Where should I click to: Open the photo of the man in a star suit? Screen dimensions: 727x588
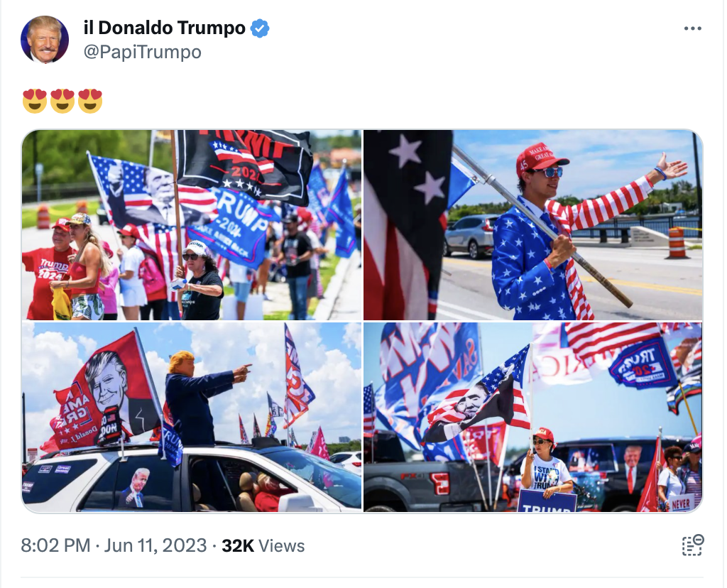point(532,225)
